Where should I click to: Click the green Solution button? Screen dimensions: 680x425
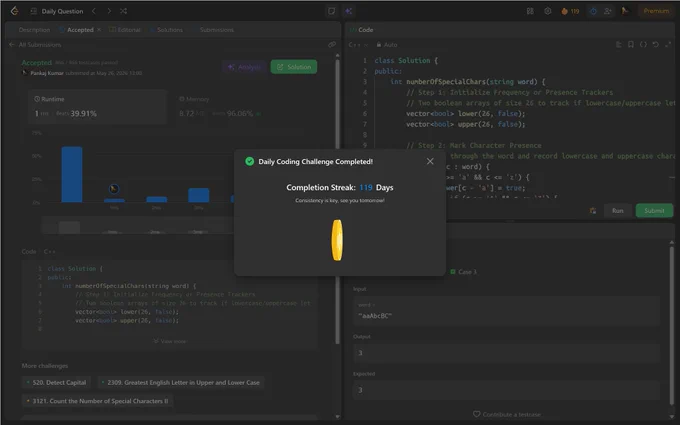point(294,67)
